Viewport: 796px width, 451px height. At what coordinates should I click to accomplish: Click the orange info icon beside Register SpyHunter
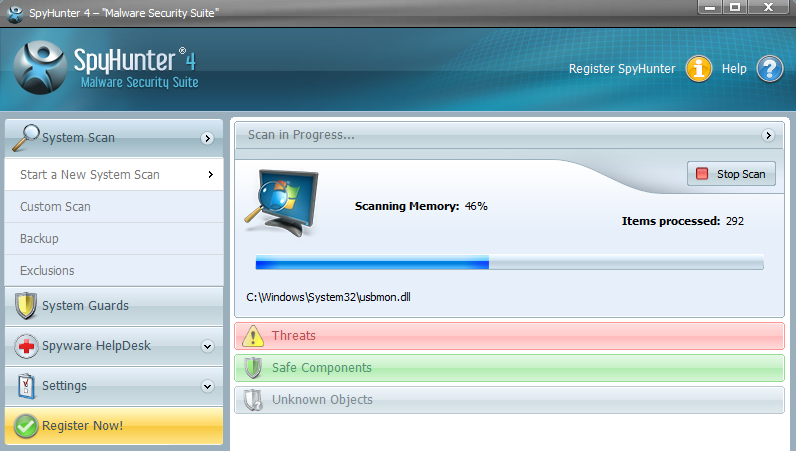[x=697, y=69]
